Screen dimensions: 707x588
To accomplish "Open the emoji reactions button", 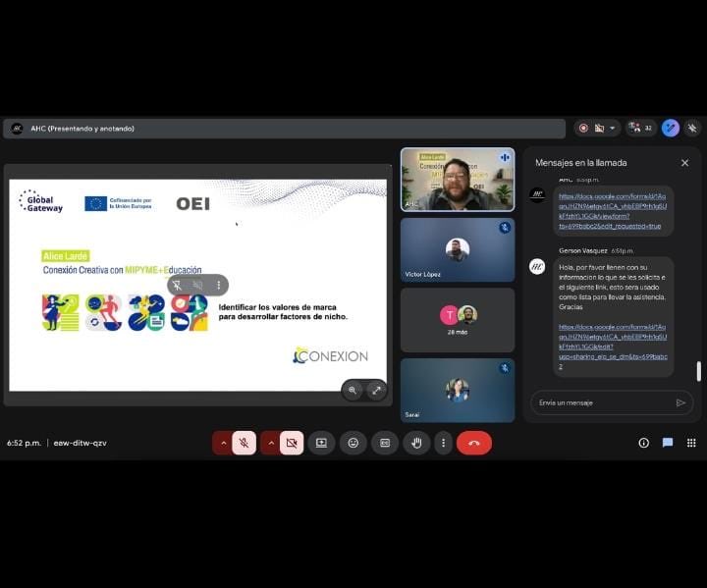I will tap(353, 444).
